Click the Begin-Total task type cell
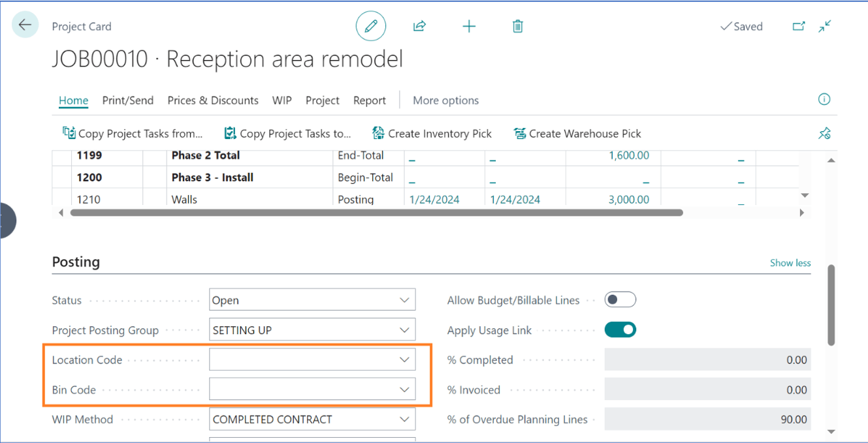868x443 pixels. point(366,177)
